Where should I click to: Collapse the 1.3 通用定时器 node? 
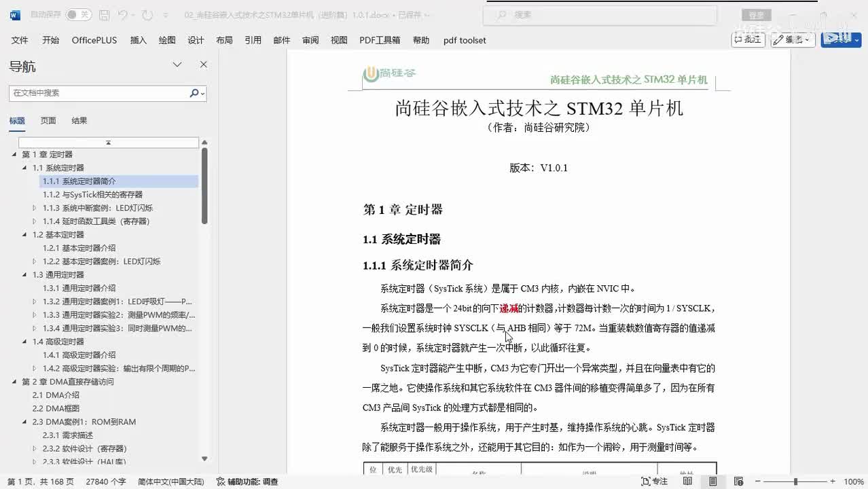point(25,275)
